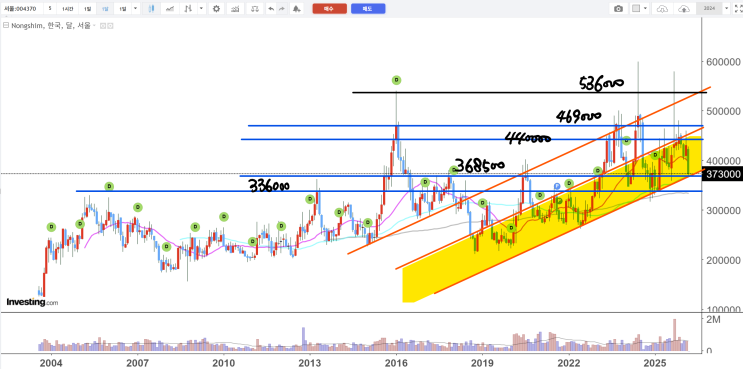Expand the dropdown next to 2024
Viewport: 743px width, 369px height.
[725, 9]
